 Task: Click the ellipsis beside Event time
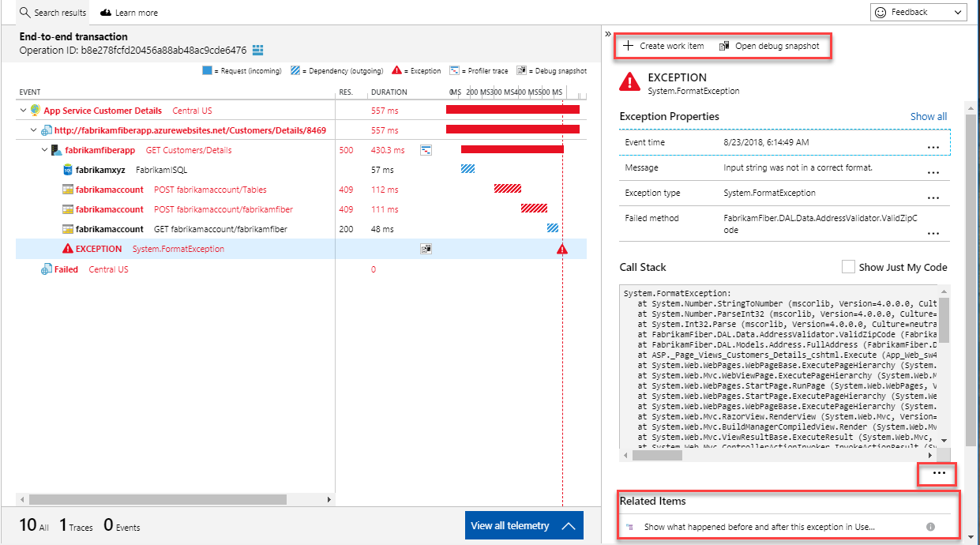coord(933,147)
